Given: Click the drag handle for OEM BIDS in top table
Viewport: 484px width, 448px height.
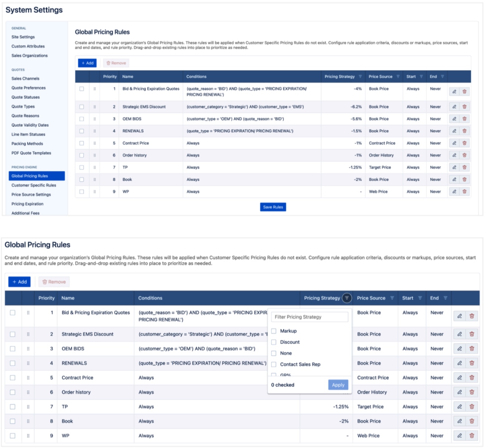Looking at the screenshot, I should point(95,119).
